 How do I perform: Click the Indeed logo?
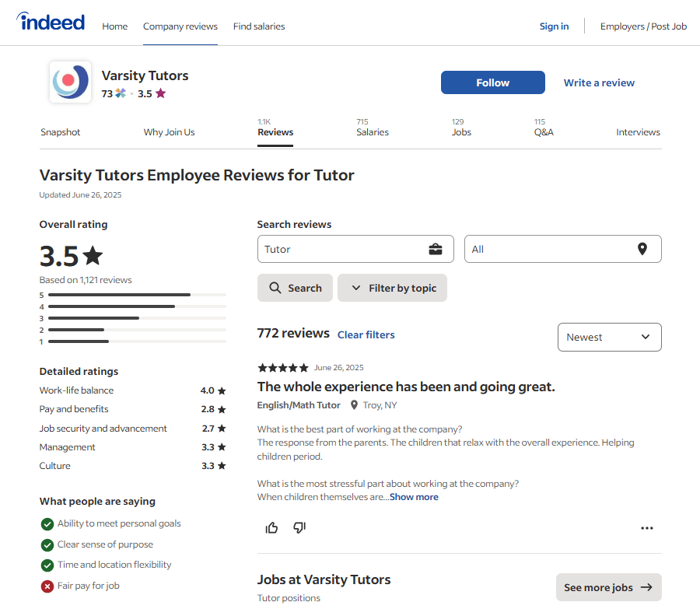[50, 22]
